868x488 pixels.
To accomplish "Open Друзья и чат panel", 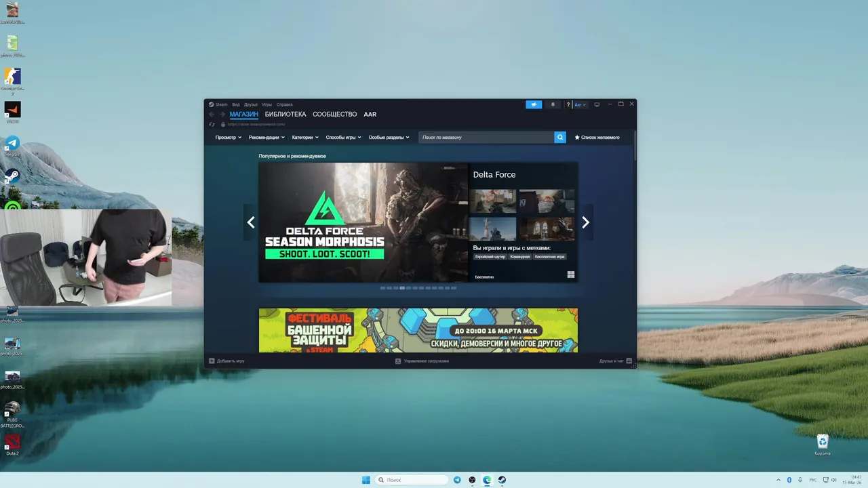I will click(615, 361).
